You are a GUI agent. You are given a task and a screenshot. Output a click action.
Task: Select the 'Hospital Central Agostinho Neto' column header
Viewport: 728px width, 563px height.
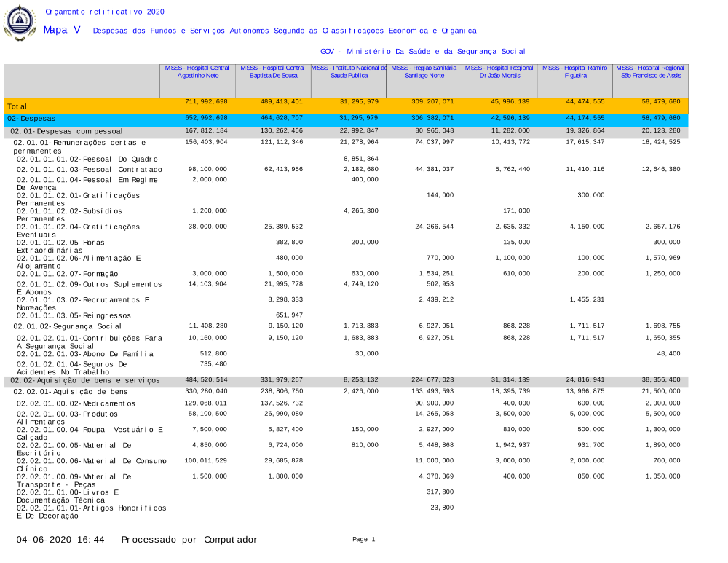(197, 71)
